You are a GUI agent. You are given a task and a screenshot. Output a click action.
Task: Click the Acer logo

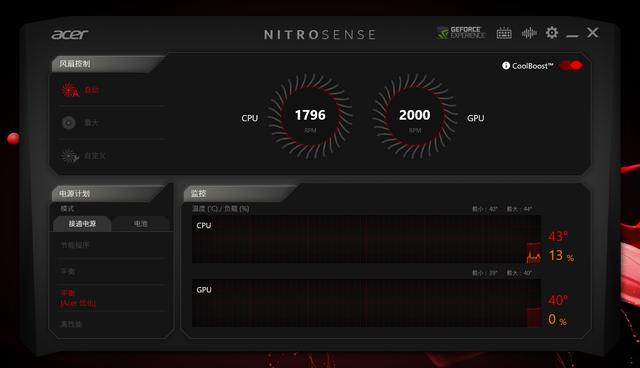pyautogui.click(x=70, y=35)
